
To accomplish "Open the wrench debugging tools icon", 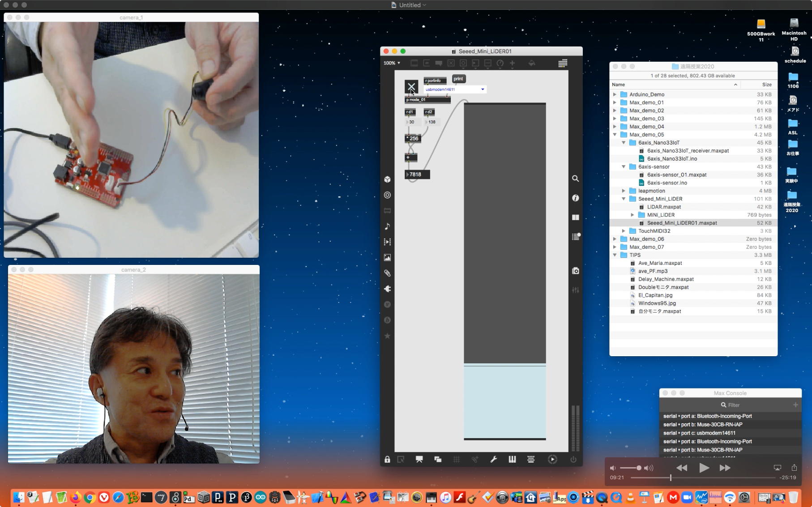I will click(493, 459).
